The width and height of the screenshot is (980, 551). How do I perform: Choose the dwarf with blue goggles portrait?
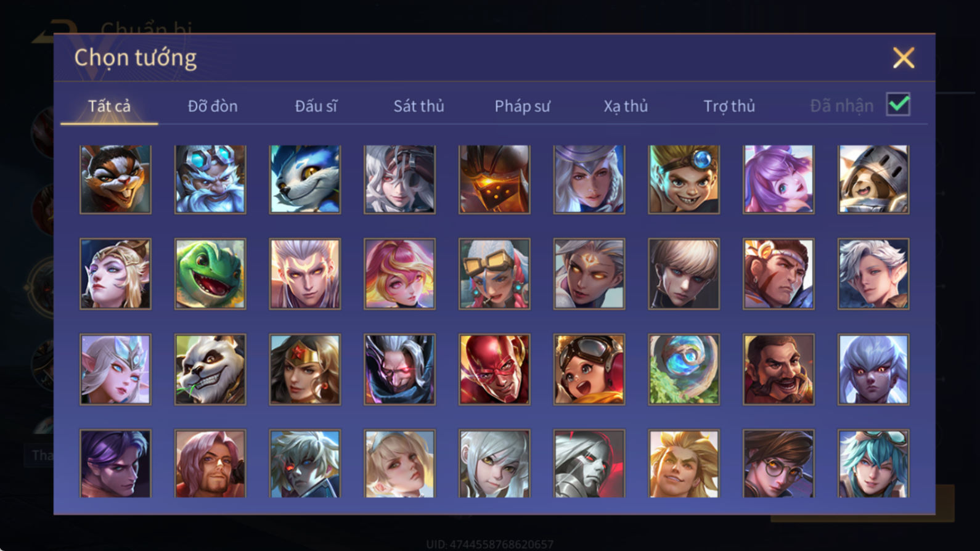click(x=210, y=179)
